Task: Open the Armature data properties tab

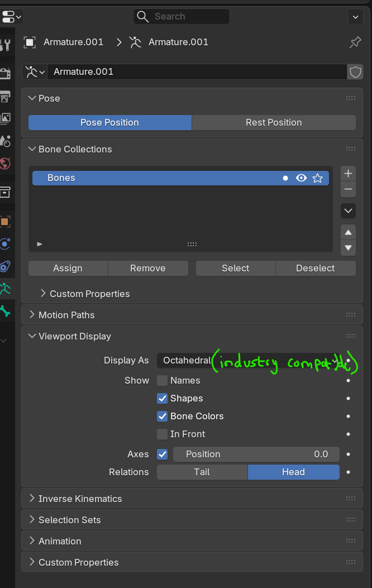Action: [x=5, y=289]
